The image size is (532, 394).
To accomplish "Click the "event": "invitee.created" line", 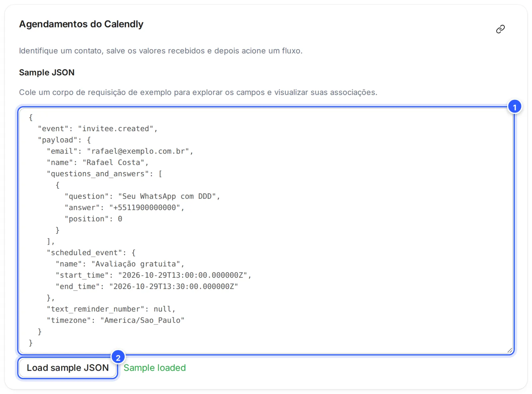I will point(98,129).
